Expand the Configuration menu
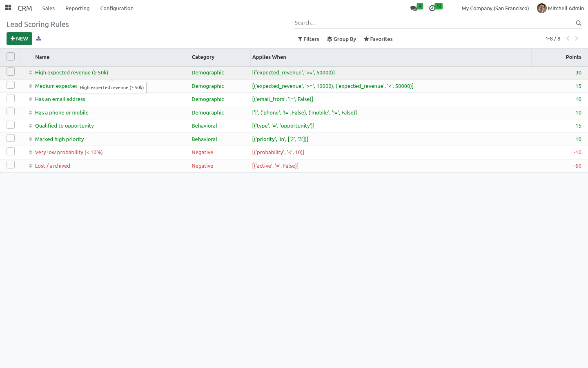This screenshot has height=368, width=588. [x=117, y=8]
